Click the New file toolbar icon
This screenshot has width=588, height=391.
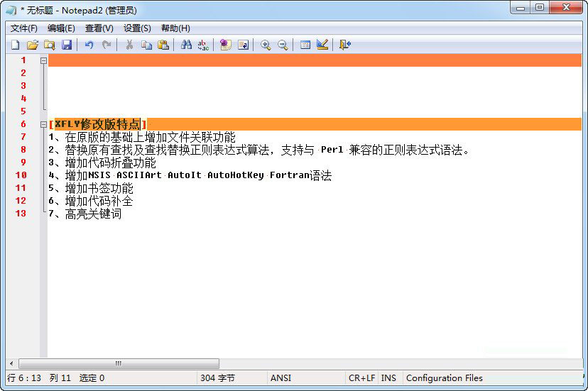pos(15,45)
